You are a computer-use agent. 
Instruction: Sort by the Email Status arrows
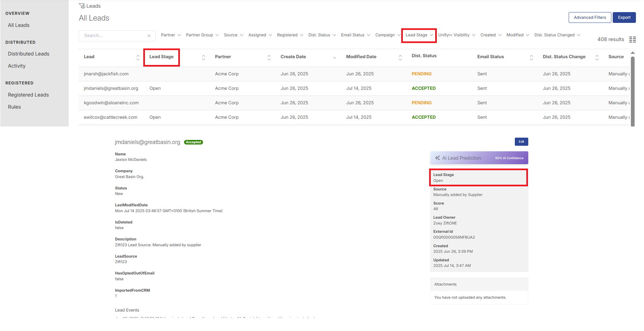pyautogui.click(x=531, y=58)
